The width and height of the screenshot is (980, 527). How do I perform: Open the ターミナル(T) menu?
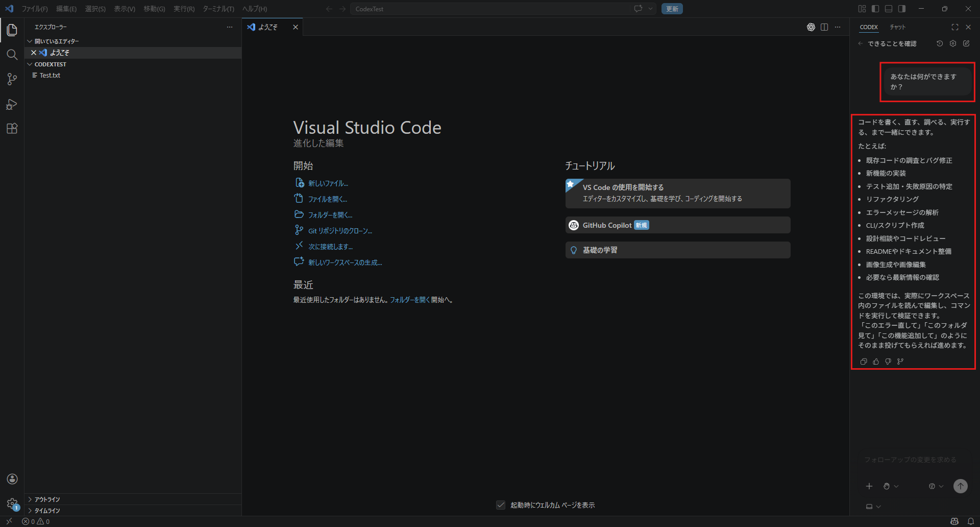point(218,9)
